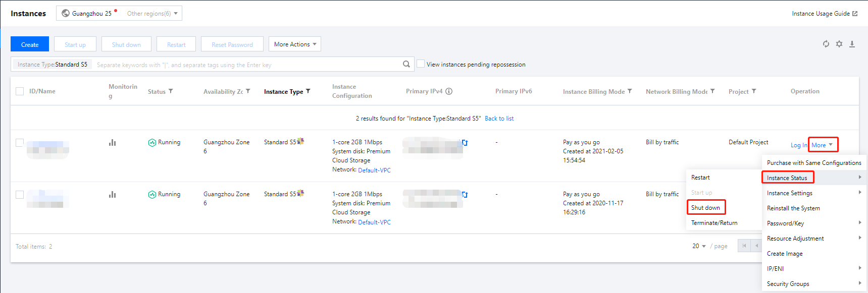Select Reinstall the System menu entry

[x=793, y=208]
